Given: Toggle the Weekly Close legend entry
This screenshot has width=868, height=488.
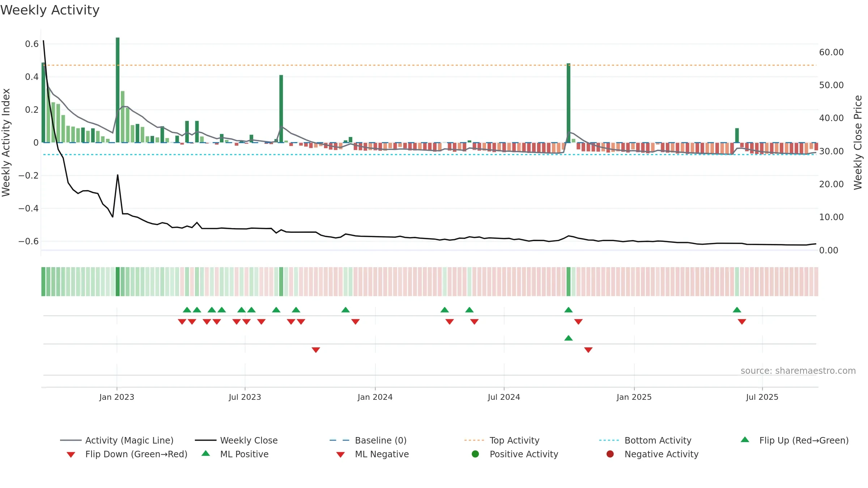Looking at the screenshot, I should [x=236, y=440].
